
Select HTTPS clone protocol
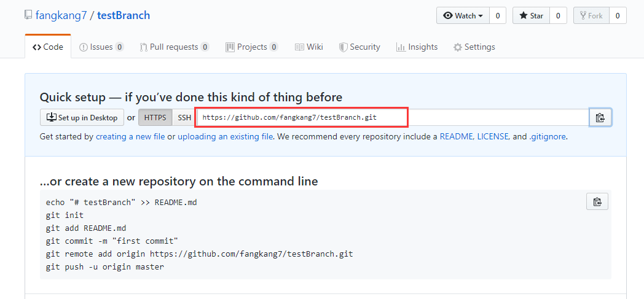[155, 118]
